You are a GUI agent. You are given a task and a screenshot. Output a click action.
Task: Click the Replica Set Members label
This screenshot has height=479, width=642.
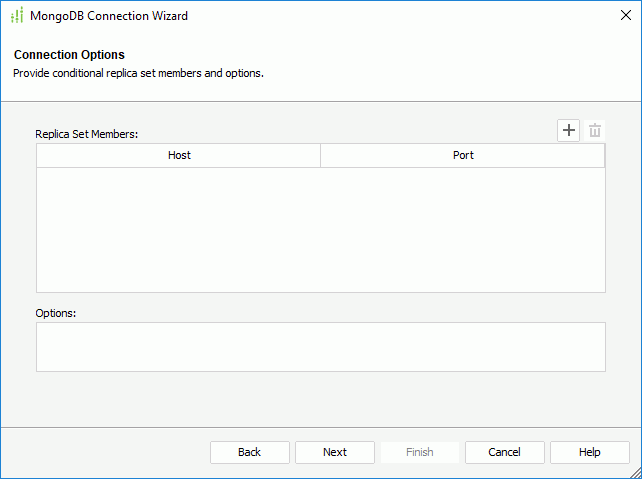(x=87, y=133)
